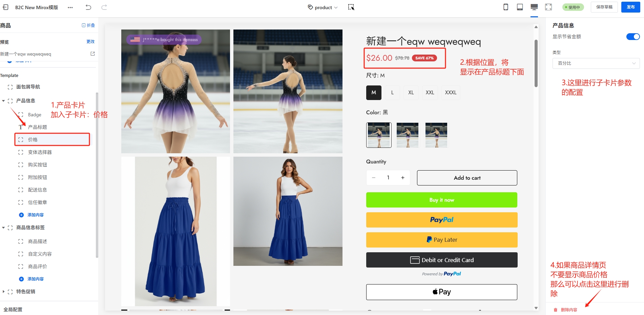Click the back/exit editor icon
The image size is (644, 315).
(x=6, y=7)
